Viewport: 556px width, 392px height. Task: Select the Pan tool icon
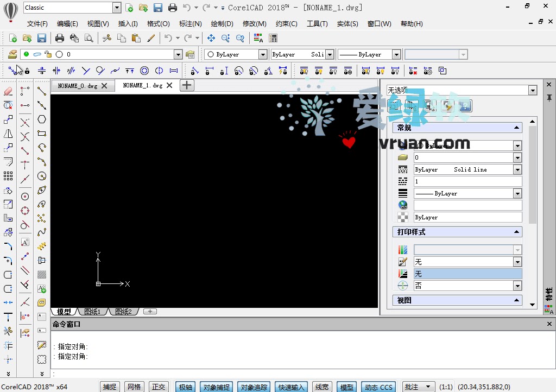[211, 38]
